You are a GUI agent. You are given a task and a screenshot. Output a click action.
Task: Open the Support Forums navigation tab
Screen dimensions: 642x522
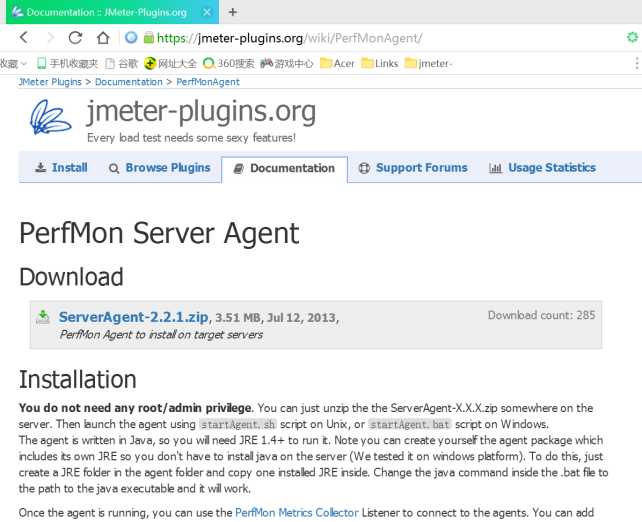pos(413,168)
